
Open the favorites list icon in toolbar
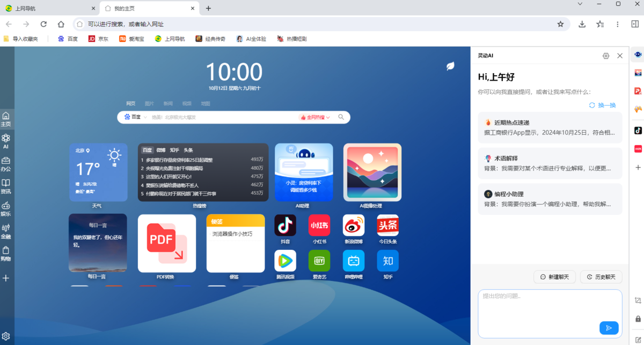pyautogui.click(x=600, y=24)
